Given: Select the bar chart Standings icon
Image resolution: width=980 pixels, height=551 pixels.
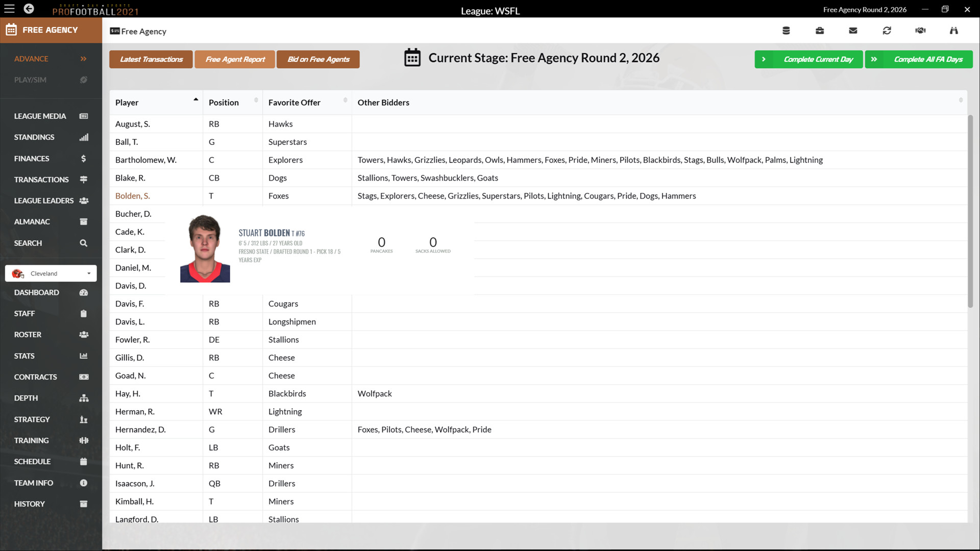Looking at the screenshot, I should 83,137.
